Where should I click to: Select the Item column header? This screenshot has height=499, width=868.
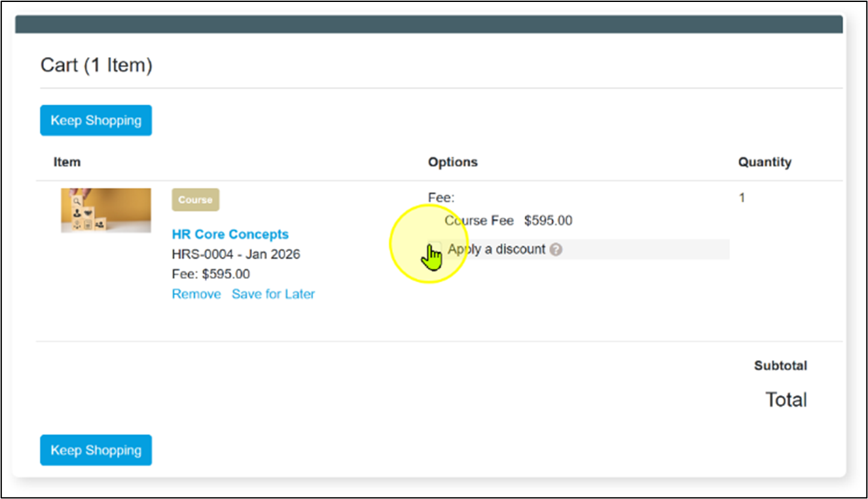point(66,162)
